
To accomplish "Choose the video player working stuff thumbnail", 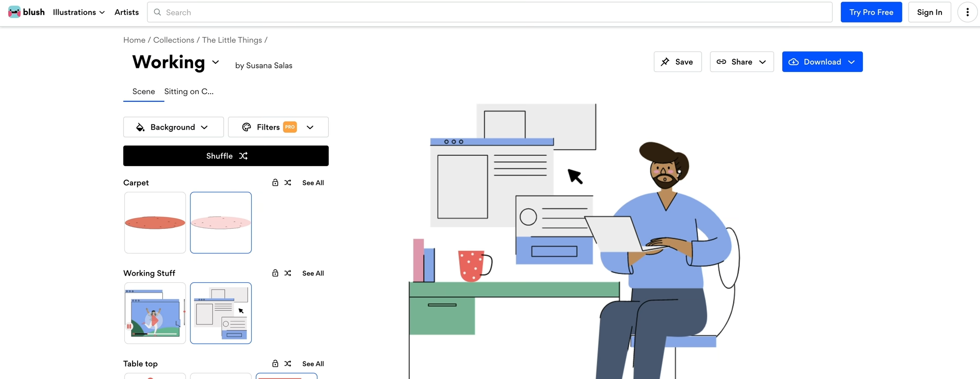I will (155, 313).
